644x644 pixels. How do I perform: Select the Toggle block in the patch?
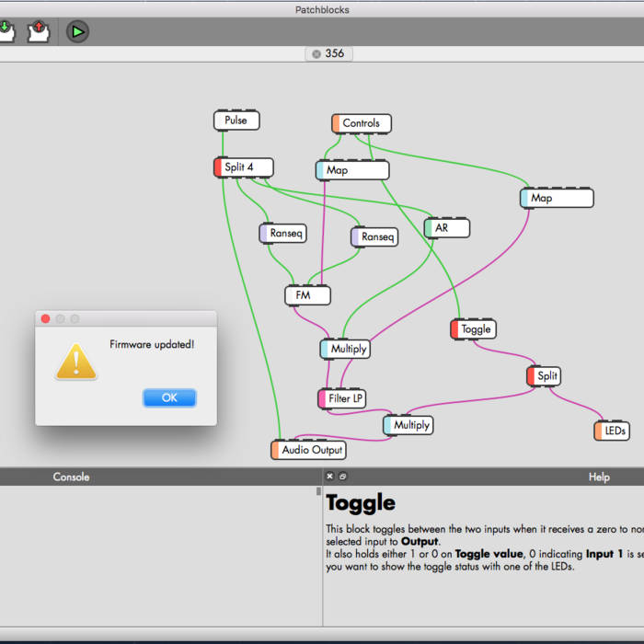pyautogui.click(x=474, y=329)
